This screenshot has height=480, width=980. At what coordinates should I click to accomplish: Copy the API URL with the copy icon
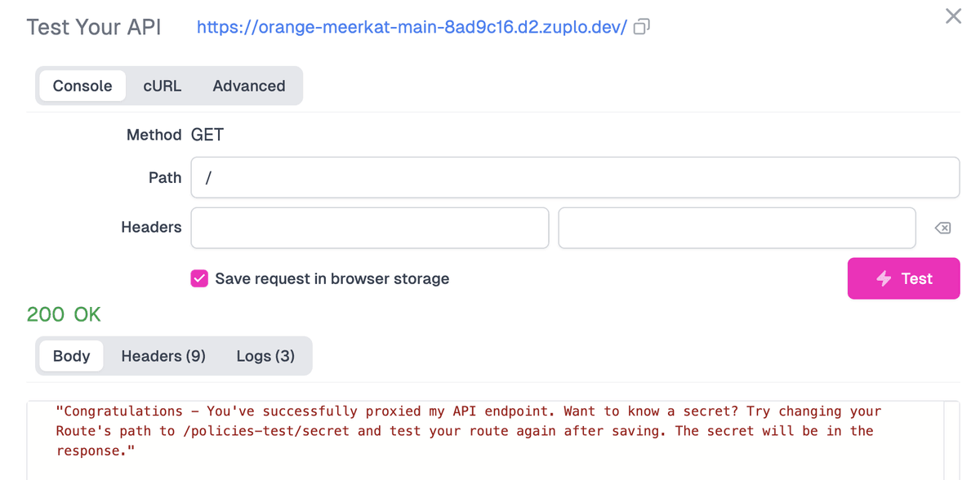point(642,28)
